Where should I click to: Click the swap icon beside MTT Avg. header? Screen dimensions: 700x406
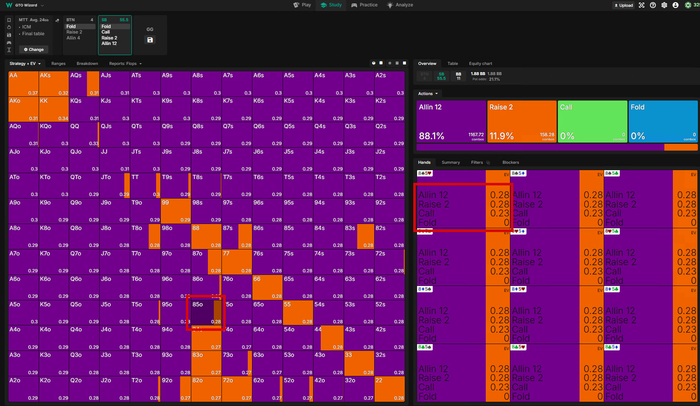click(x=57, y=20)
